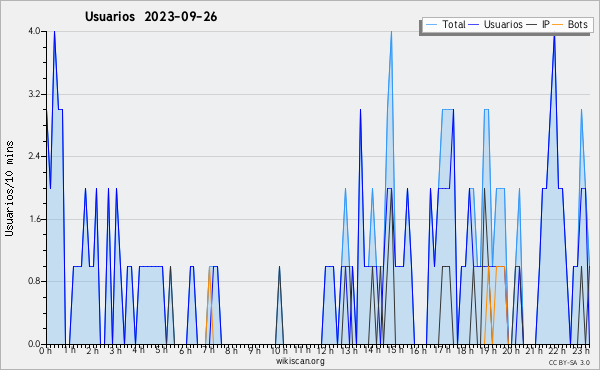
Task: Click the y-axis value 1.6
Action: click(x=34, y=219)
